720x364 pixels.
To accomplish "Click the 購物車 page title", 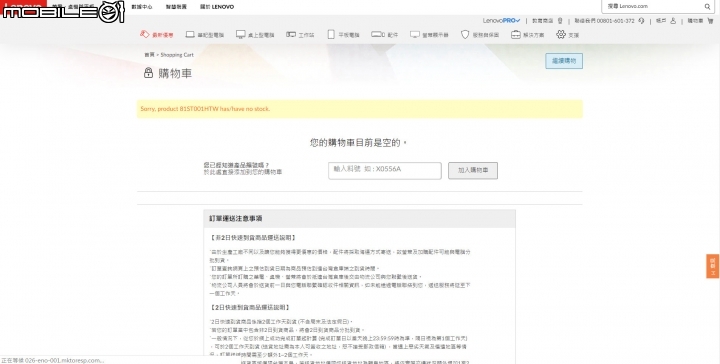I will click(175, 73).
